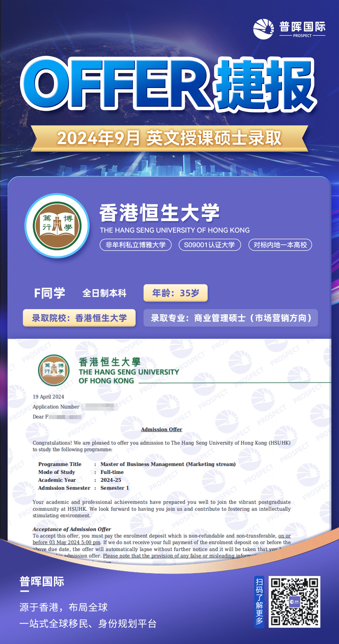Click the Congratulations sentence in the letter

(x=162, y=446)
